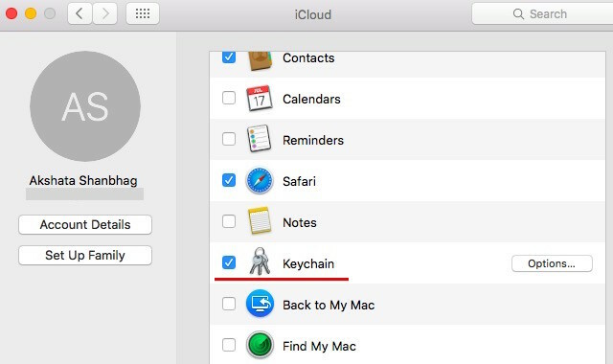613x364 pixels.
Task: Click the Keychain keys icon
Action: [260, 262]
